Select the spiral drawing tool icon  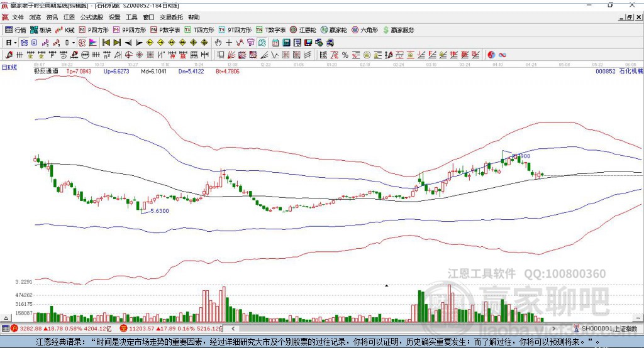[64, 55]
